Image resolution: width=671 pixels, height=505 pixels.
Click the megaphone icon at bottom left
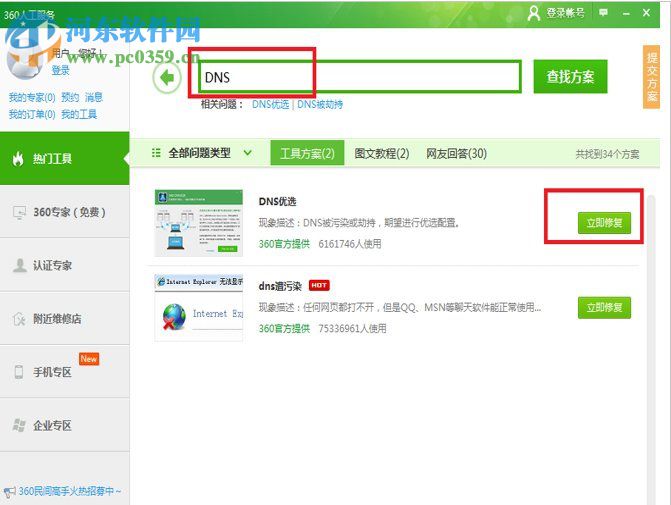click(9, 492)
